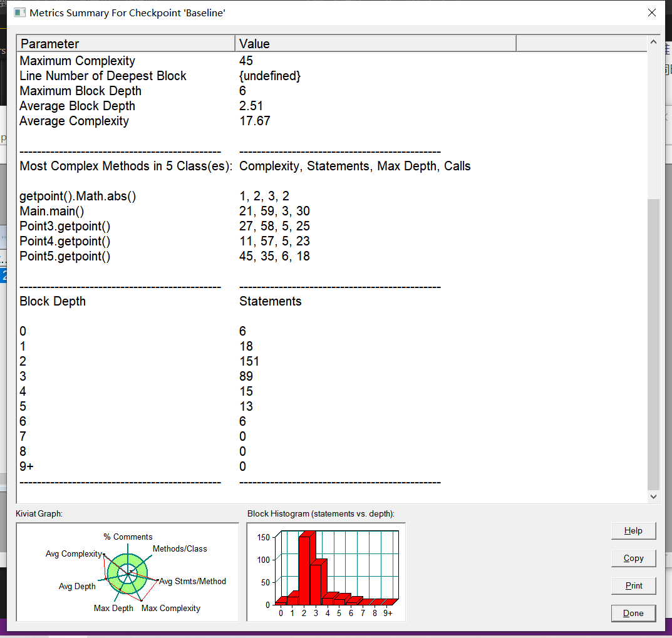The width and height of the screenshot is (672, 638).
Task: Click the Max Complexity label in Kiviat graph
Action: [x=170, y=608]
